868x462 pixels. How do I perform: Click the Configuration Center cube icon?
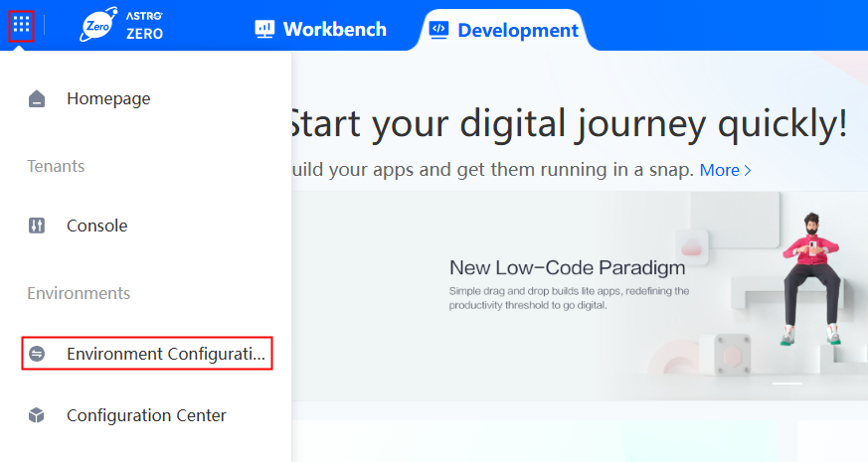[x=37, y=415]
